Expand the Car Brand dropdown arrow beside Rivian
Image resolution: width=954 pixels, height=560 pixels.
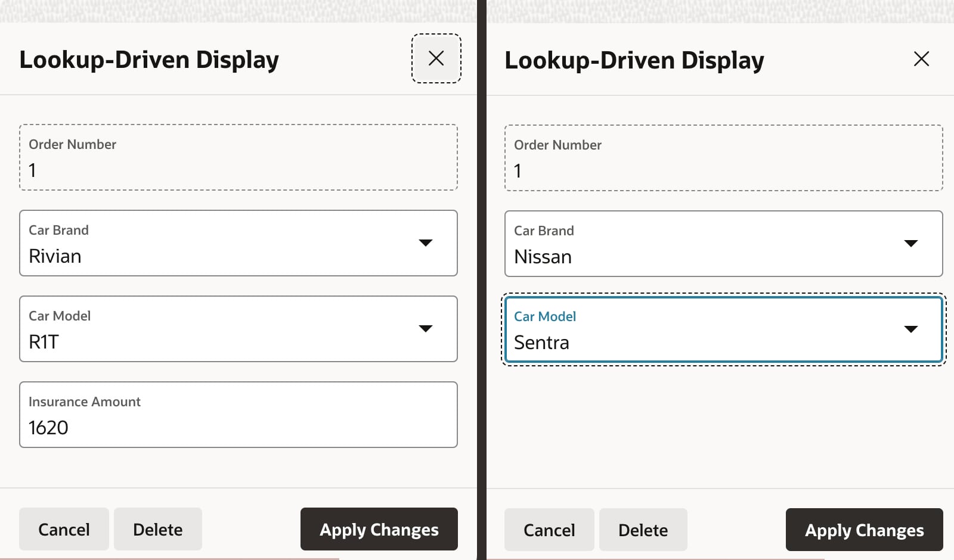[x=425, y=243]
